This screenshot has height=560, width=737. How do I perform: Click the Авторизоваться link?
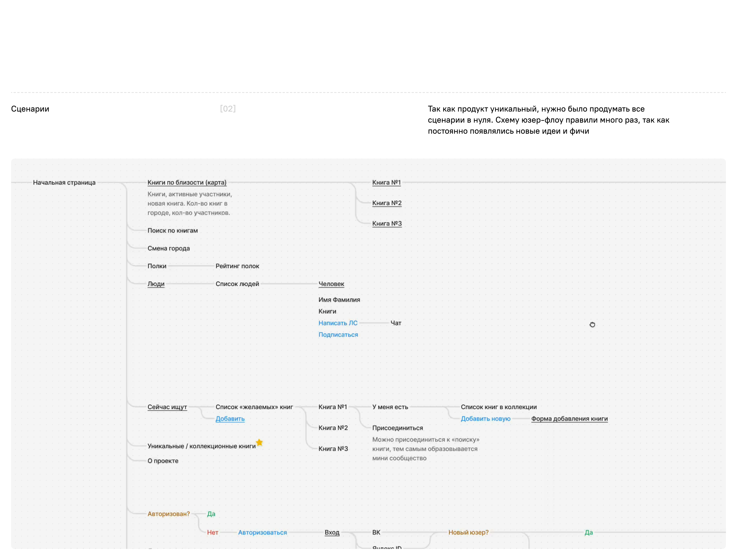point(262,532)
